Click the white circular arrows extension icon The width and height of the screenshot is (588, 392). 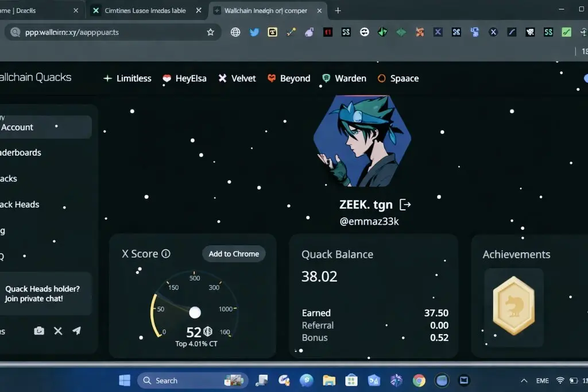364,32
